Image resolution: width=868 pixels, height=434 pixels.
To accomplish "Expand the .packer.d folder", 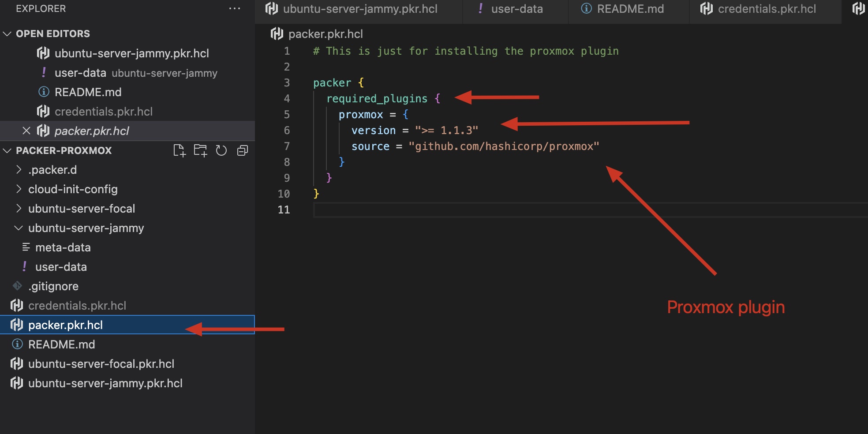I will [x=19, y=170].
